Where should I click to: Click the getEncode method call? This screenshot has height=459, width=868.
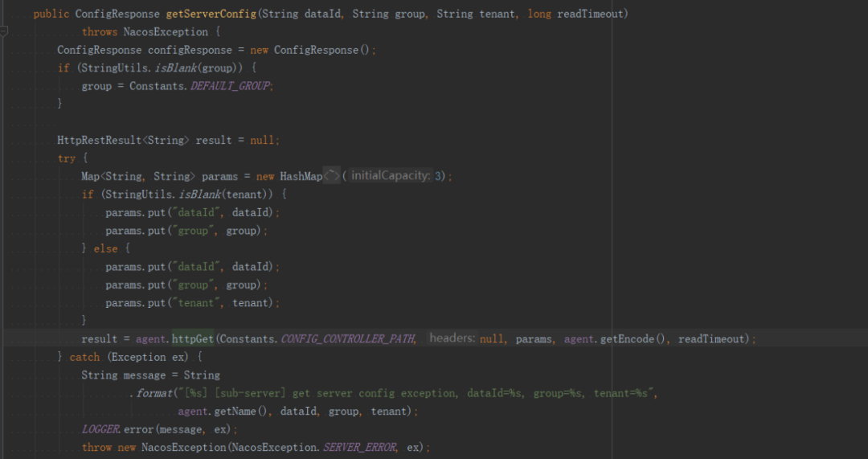pos(628,339)
